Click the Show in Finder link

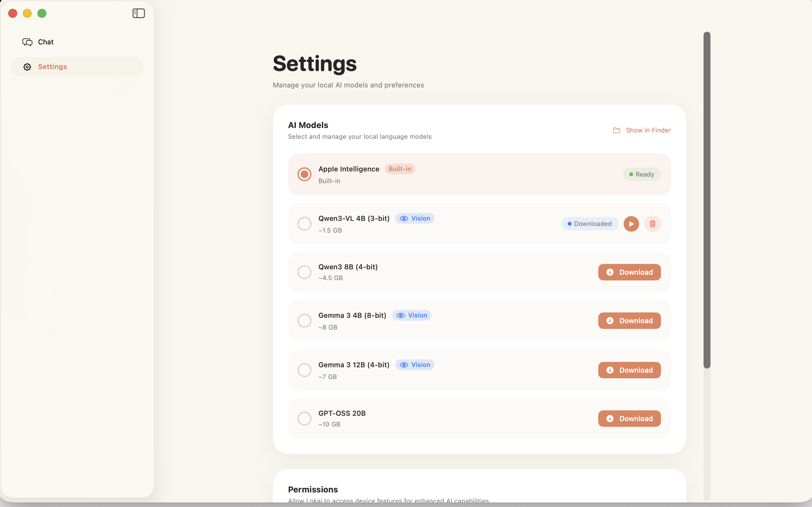click(x=648, y=130)
